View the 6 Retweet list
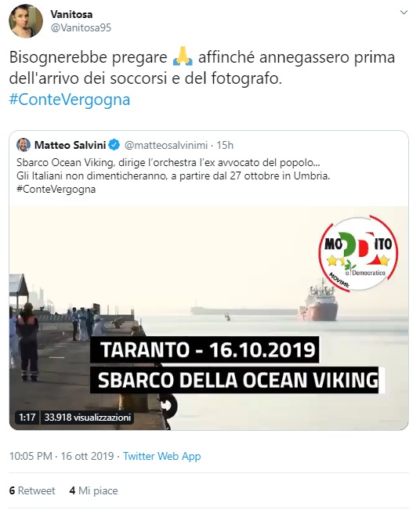 32,490
